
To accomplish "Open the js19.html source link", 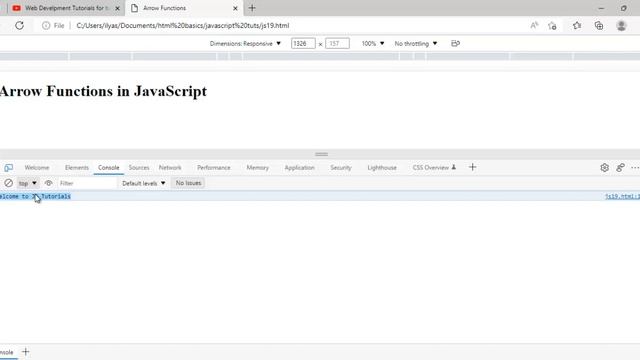I will tap(622, 196).
